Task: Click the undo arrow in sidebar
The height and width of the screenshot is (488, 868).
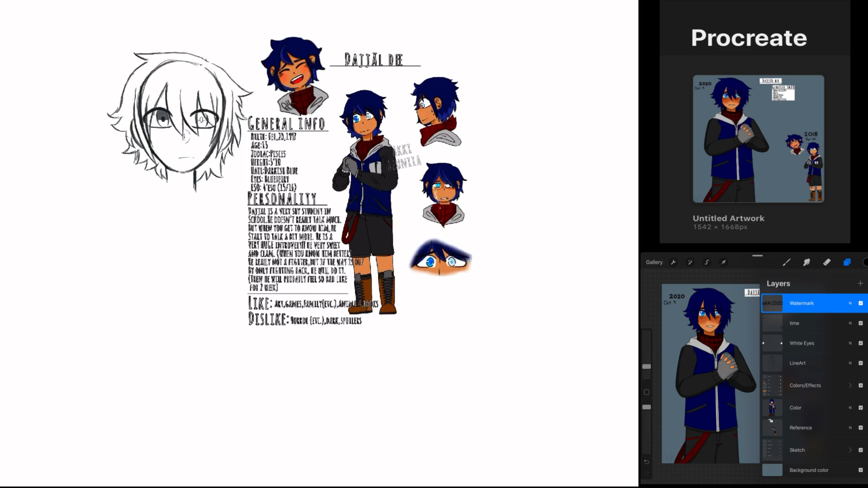Action: 646,462
